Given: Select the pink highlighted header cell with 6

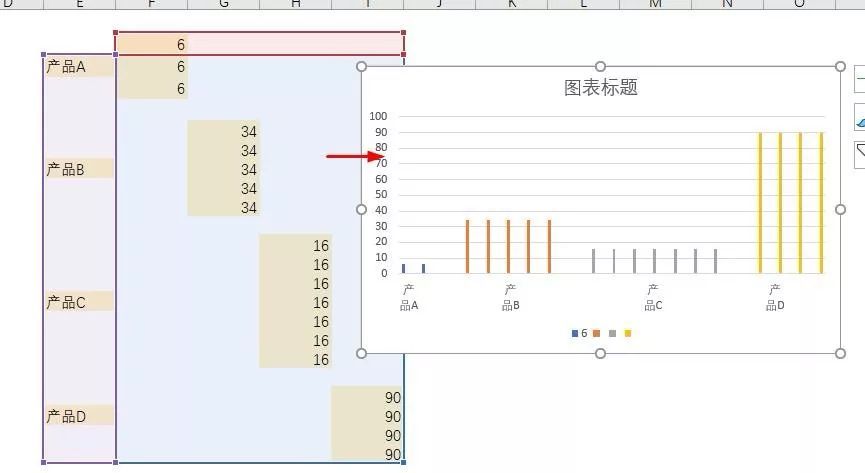Looking at the screenshot, I should pos(152,45).
